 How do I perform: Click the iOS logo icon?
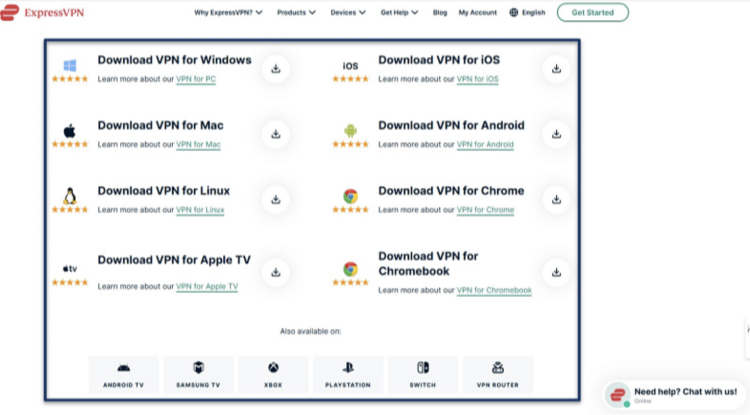click(x=350, y=66)
